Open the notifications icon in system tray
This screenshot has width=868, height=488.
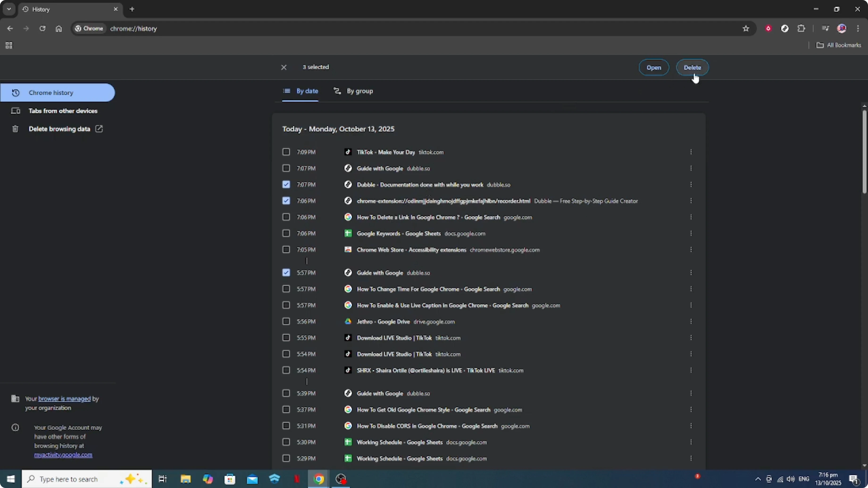(x=853, y=479)
